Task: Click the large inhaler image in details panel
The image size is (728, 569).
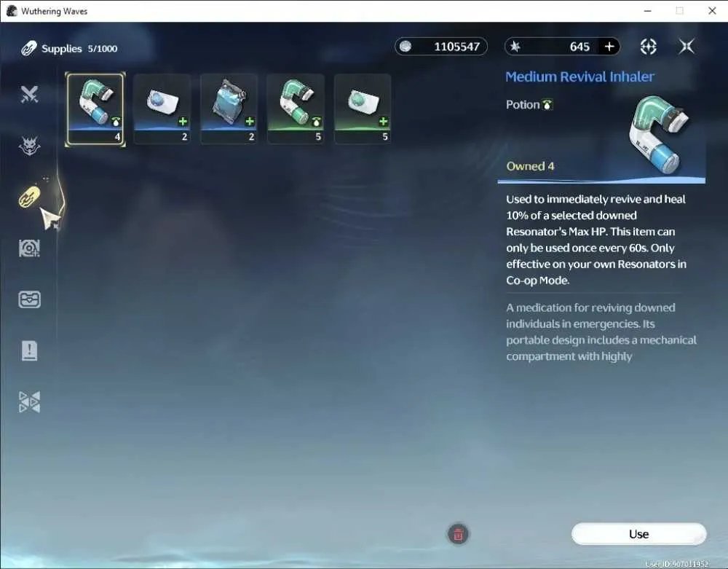Action: click(660, 135)
